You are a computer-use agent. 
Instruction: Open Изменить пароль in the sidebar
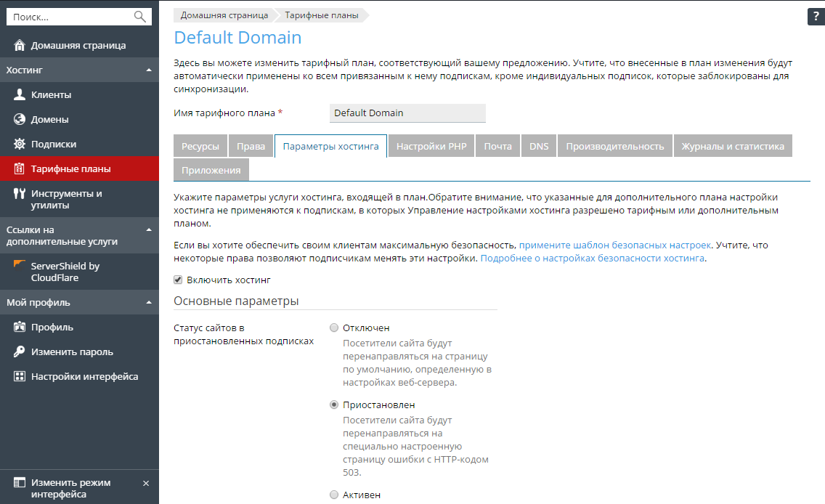[x=79, y=352]
